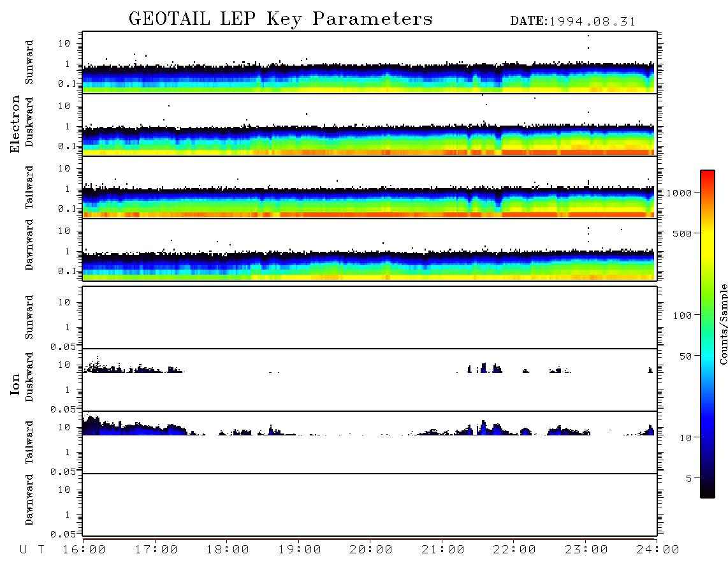Click the "0.1" tick of Electron Sunward panel
This screenshot has height=561, width=728.
pyautogui.click(x=67, y=84)
